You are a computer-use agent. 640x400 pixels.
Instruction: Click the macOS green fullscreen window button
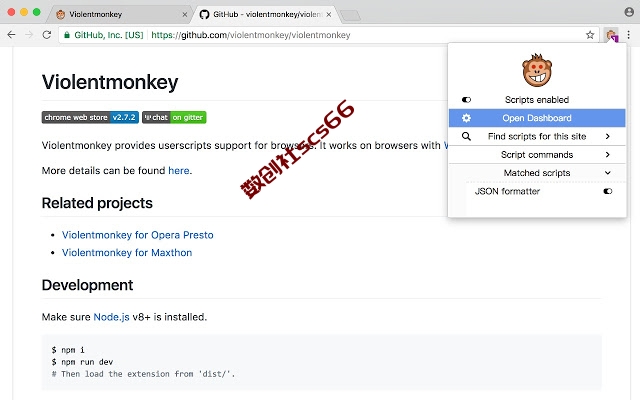[36, 12]
